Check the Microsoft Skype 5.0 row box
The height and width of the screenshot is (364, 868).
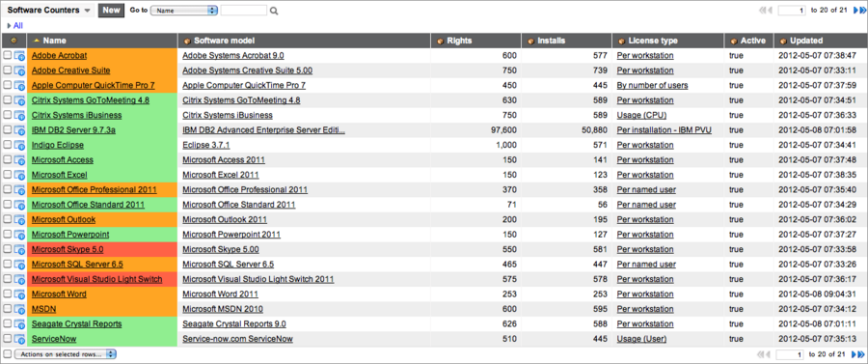7,249
